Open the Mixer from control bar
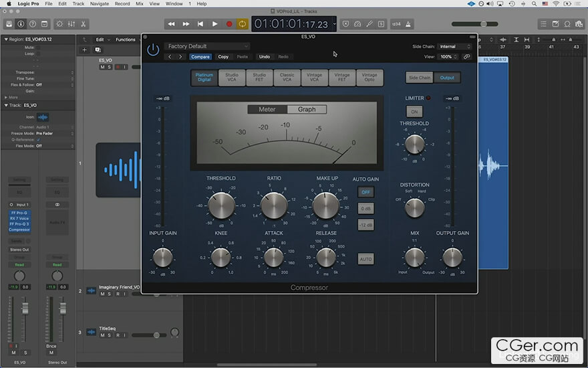The height and width of the screenshot is (368, 588). coord(71,24)
